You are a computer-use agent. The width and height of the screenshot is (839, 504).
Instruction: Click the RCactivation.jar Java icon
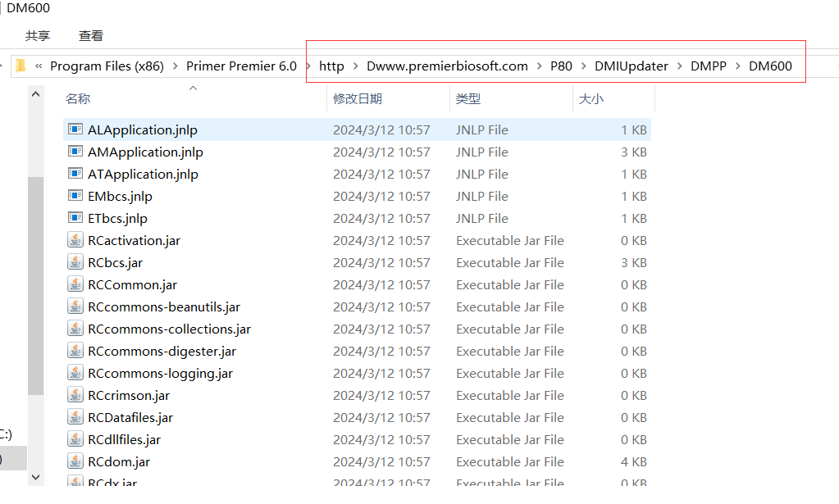click(x=75, y=240)
